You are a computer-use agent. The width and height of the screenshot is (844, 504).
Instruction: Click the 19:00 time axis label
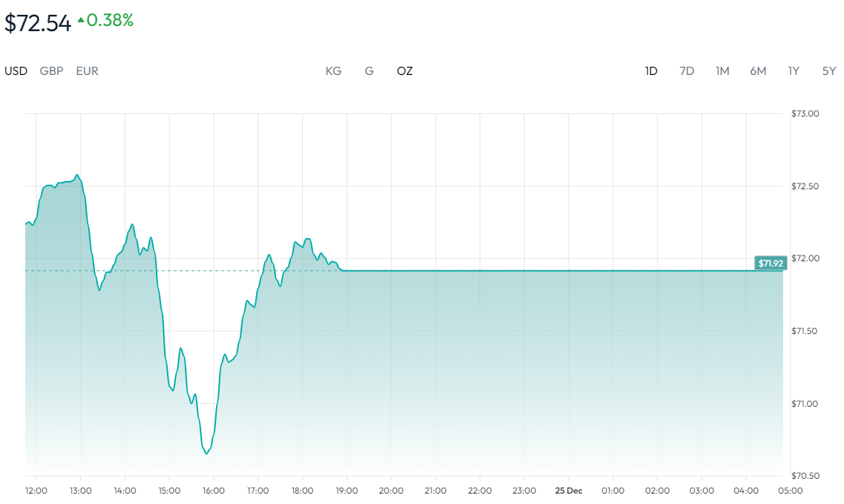coord(347,491)
